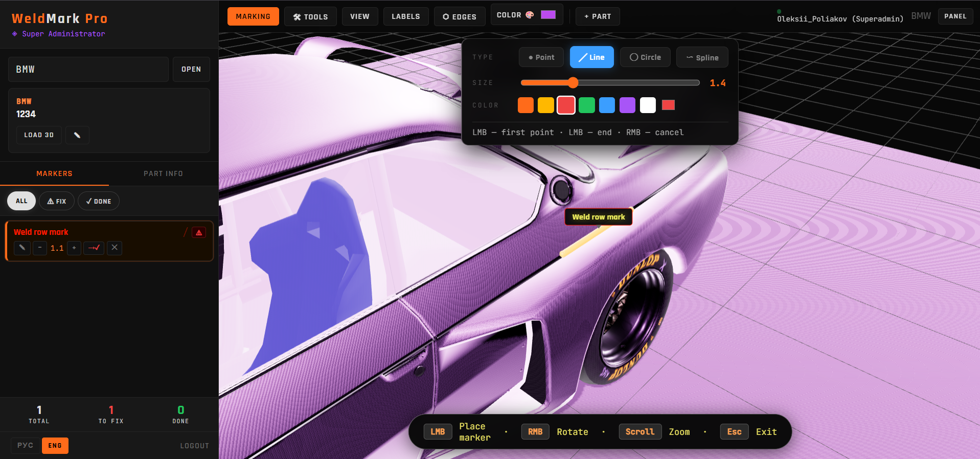Viewport: 980px width, 459px height.
Task: Filter markers by DONE status
Action: pyautogui.click(x=99, y=201)
